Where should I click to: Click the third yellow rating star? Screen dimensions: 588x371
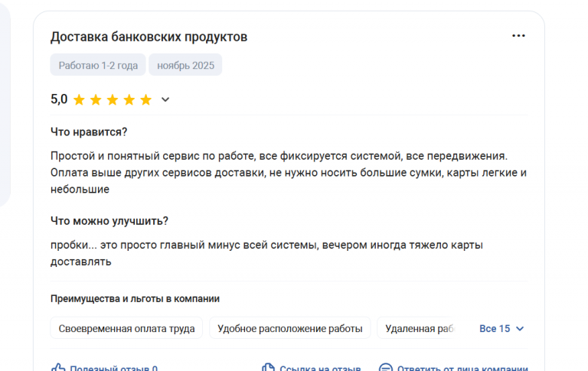113,99
